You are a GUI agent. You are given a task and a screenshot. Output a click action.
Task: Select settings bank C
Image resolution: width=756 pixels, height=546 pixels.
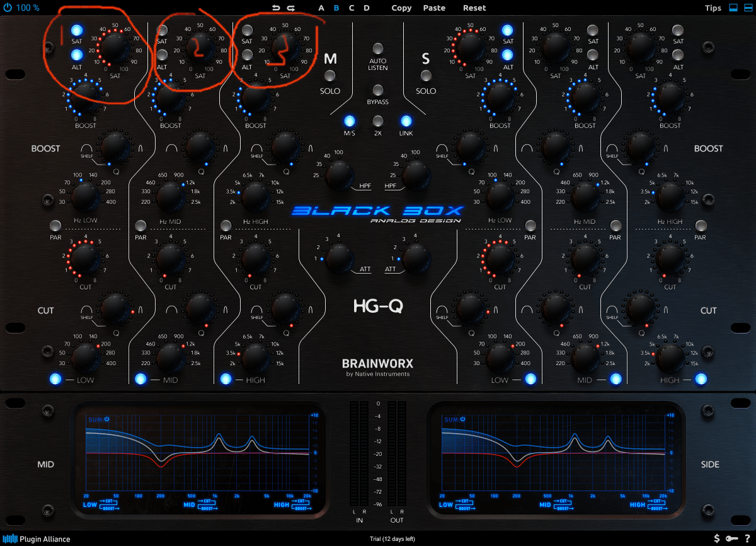click(x=352, y=8)
